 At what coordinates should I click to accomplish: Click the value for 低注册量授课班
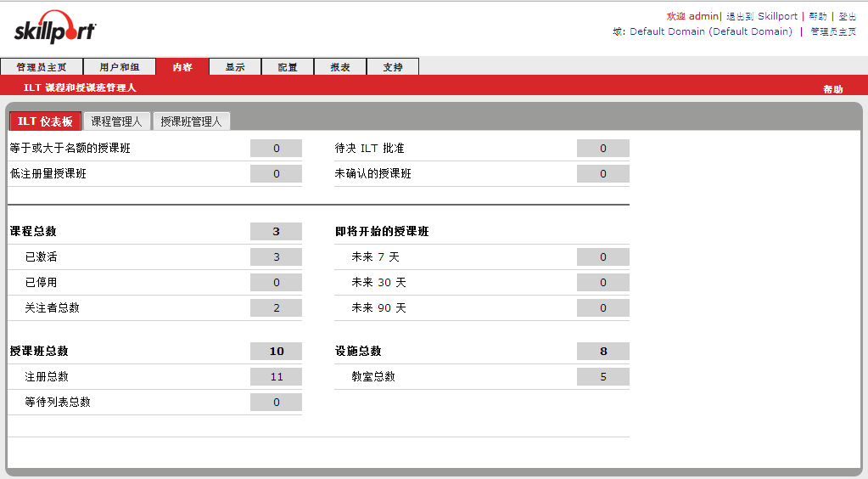(x=277, y=173)
